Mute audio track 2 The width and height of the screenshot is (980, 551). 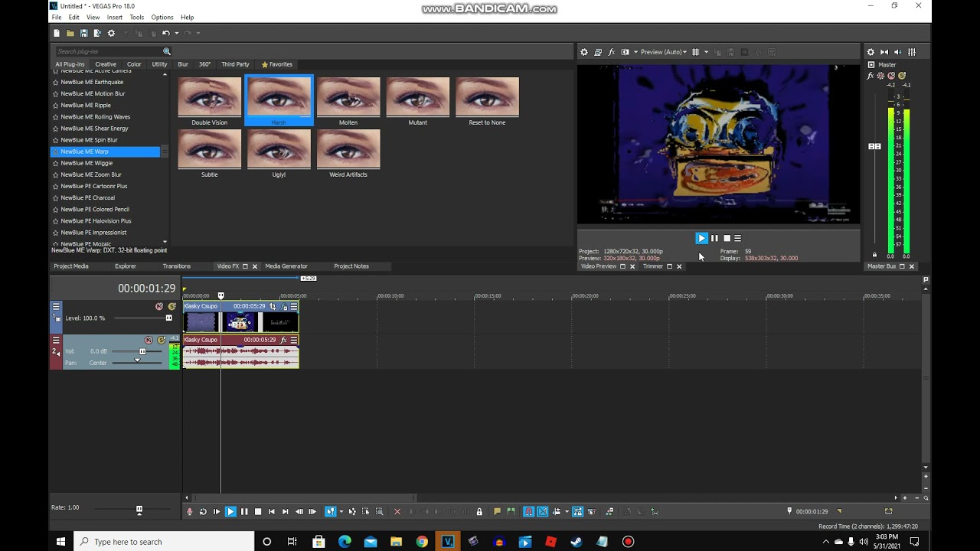pyautogui.click(x=149, y=340)
